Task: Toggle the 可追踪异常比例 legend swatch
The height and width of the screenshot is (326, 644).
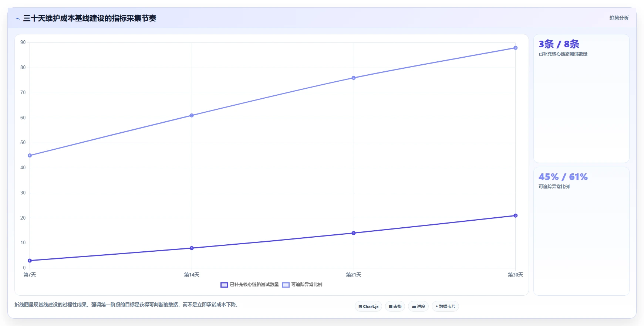Action: coord(286,285)
